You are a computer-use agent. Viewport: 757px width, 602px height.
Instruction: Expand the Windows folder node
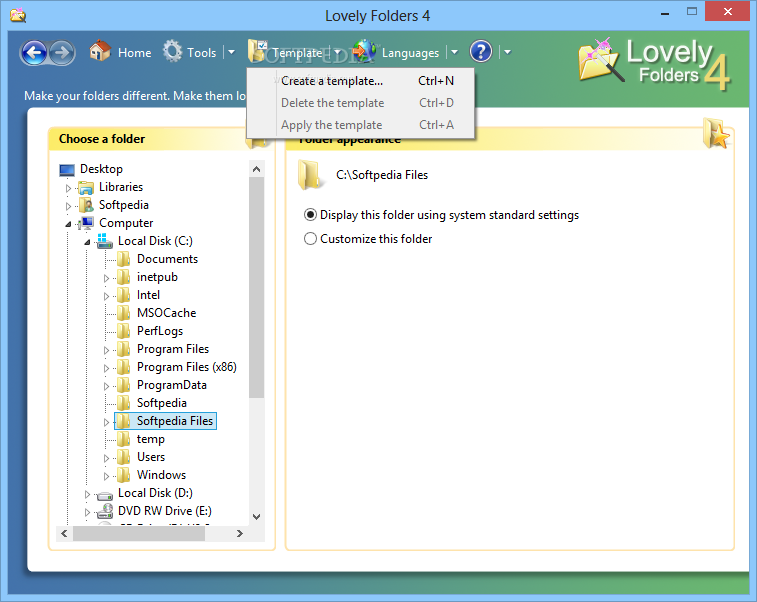pos(106,476)
